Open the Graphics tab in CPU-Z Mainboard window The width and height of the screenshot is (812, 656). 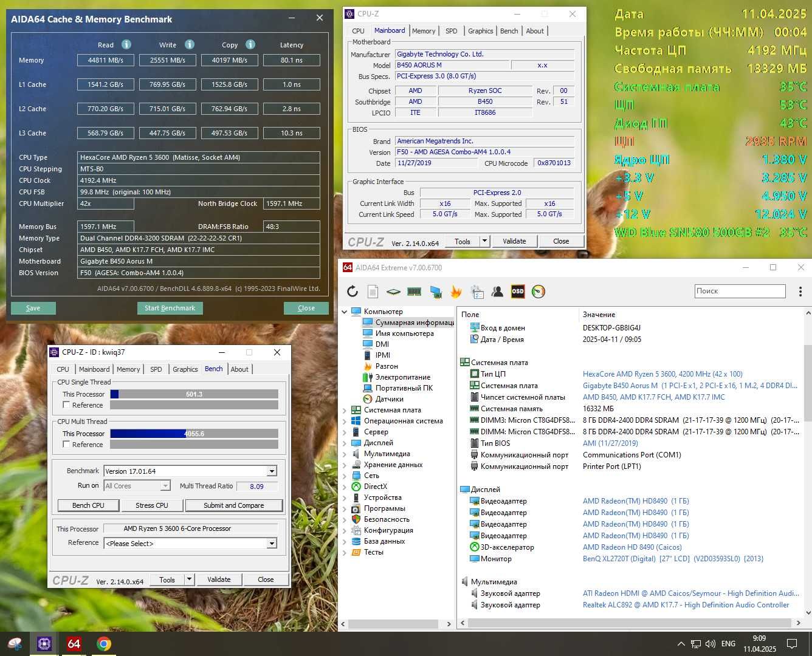(x=480, y=31)
